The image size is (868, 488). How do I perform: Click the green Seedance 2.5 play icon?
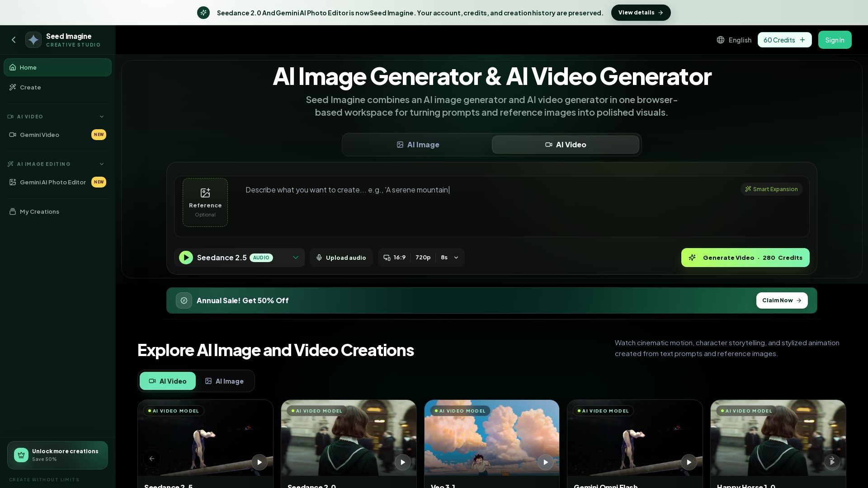click(186, 258)
